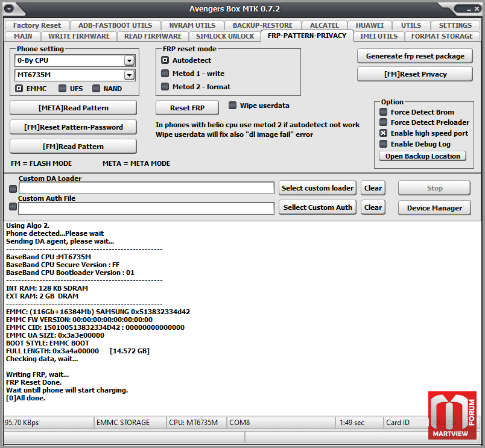This screenshot has width=485, height=448.
Task: Click Select custom loader button
Action: click(317, 188)
